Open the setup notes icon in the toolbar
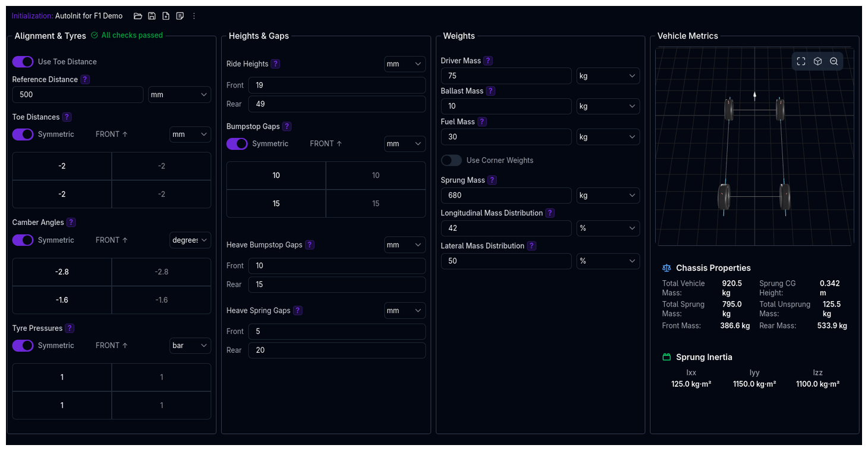The height and width of the screenshot is (451, 868). coord(180,15)
